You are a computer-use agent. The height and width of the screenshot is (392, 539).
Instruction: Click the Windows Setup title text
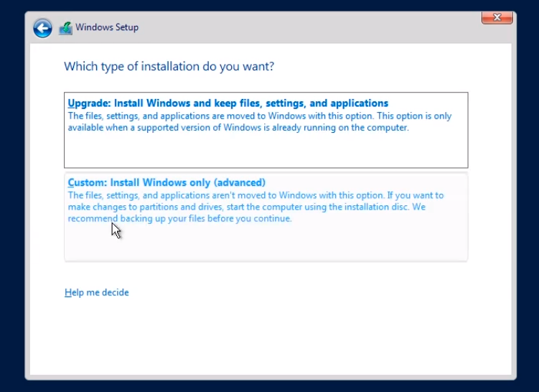[x=107, y=27]
